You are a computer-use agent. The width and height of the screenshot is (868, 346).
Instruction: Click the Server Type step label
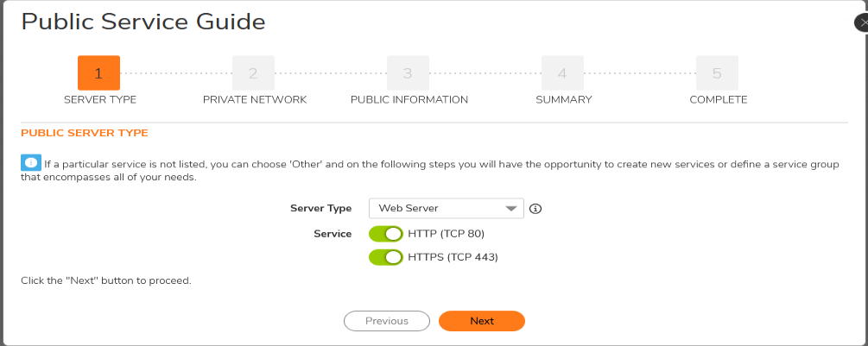100,100
